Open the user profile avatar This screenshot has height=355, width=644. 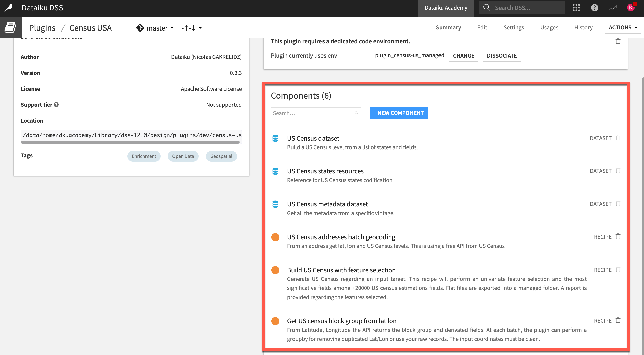coord(631,8)
